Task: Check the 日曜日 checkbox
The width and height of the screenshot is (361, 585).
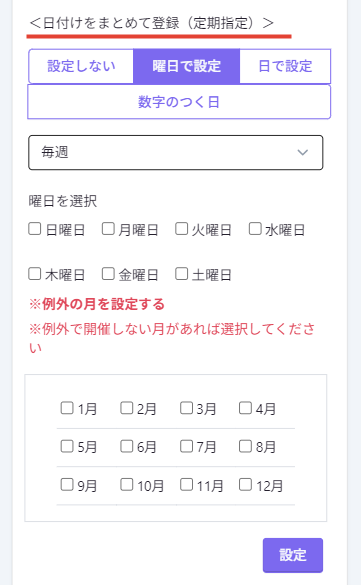Action: pos(35,229)
